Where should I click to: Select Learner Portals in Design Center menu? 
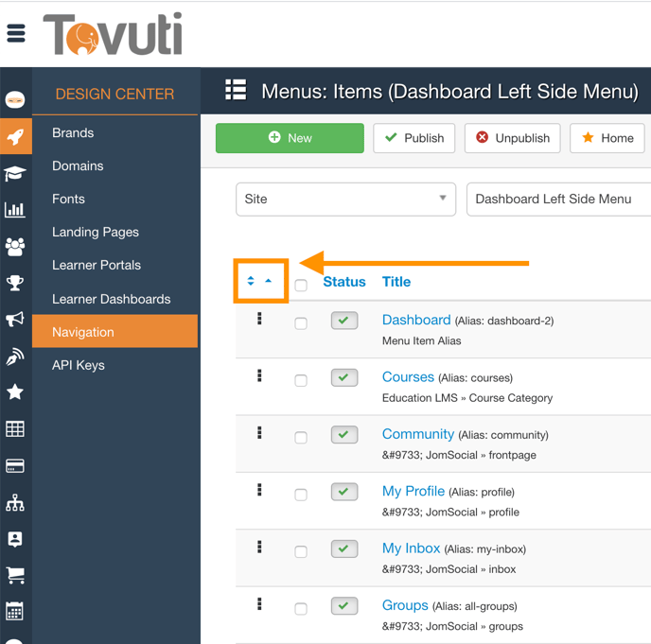[97, 265]
